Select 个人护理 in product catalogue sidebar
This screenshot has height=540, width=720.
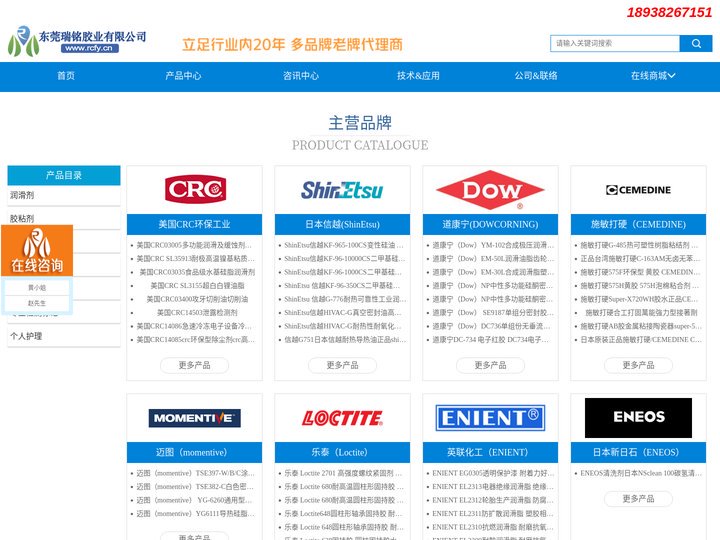[64, 336]
